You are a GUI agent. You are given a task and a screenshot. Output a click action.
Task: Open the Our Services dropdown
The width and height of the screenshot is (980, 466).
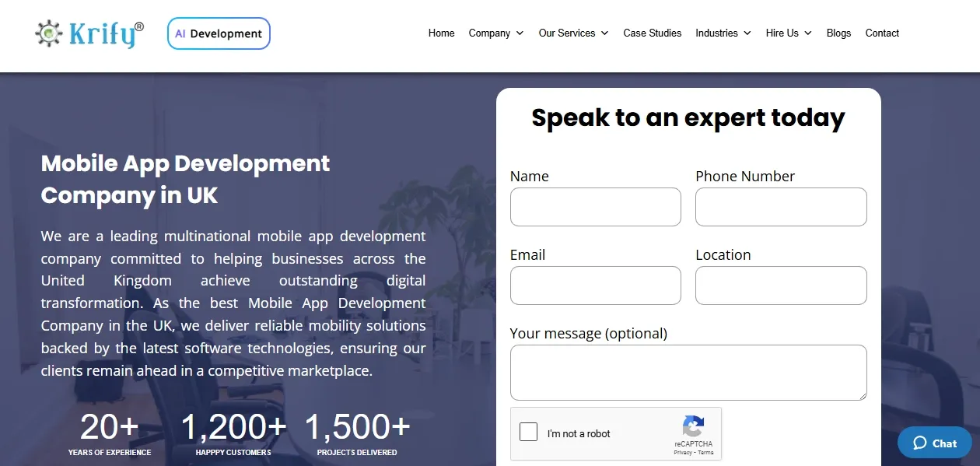tap(573, 33)
